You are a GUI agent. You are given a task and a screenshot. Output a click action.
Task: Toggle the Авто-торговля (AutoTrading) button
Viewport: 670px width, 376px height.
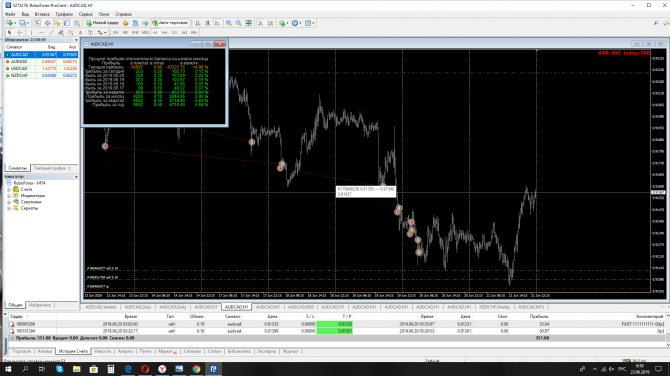(x=170, y=23)
